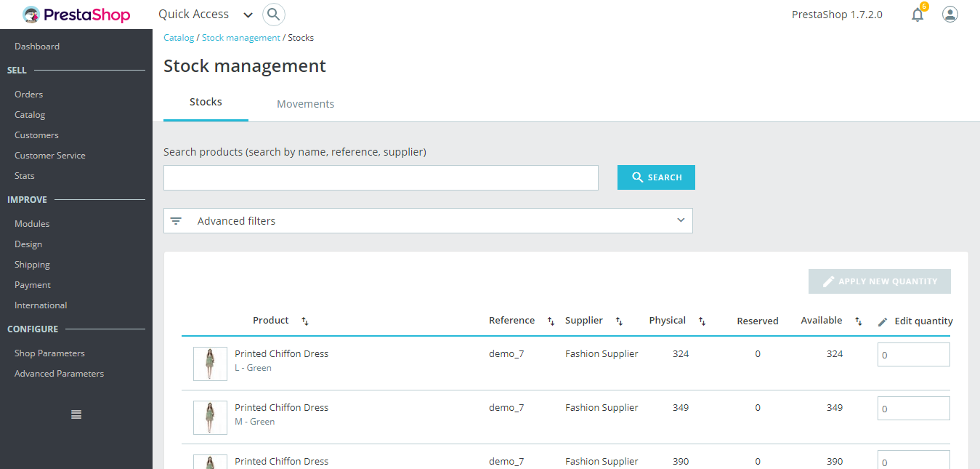Switch to the Movements tab
This screenshot has height=469, width=980.
[x=305, y=104]
